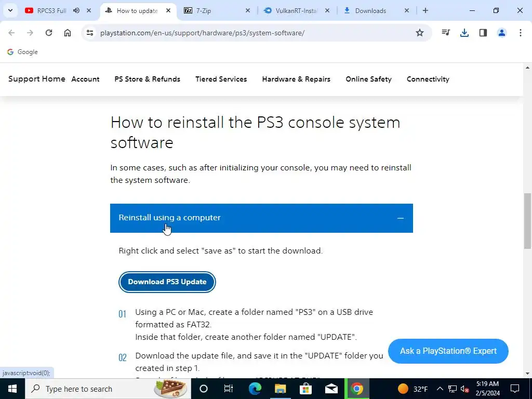This screenshot has width=532, height=399.
Task: Open the tab search dropdown arrow
Action: (x=10, y=10)
